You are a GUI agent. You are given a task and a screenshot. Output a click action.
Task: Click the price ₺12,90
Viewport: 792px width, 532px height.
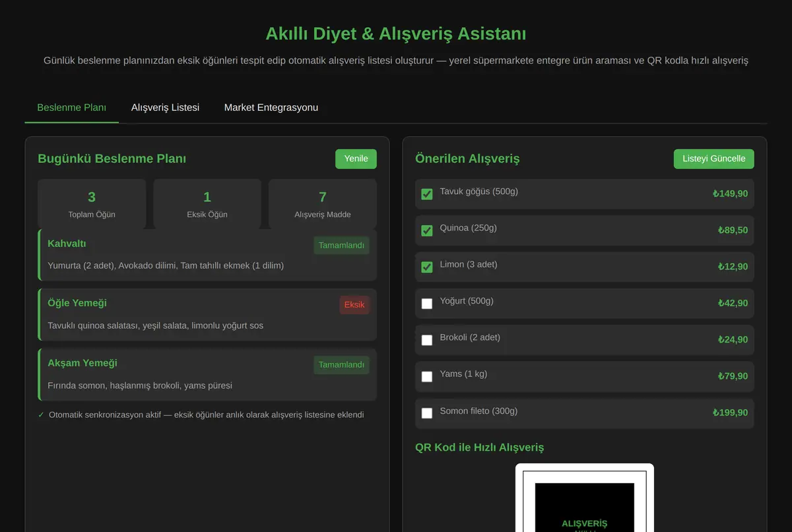pos(733,267)
